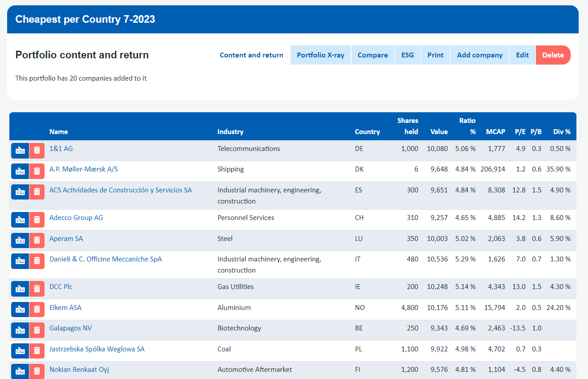This screenshot has height=379, width=588.
Task: Click the red Delete portfolio button
Action: (x=553, y=55)
